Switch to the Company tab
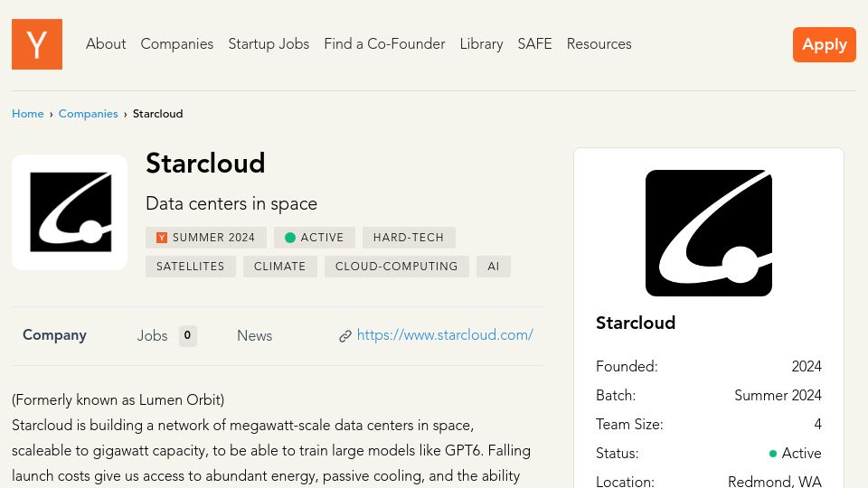 [54, 335]
